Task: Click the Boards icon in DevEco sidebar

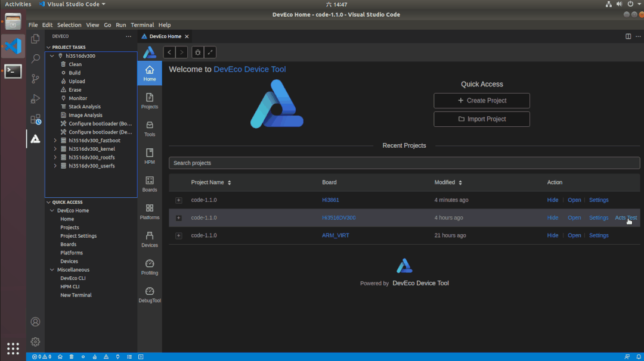Action: coord(149,182)
